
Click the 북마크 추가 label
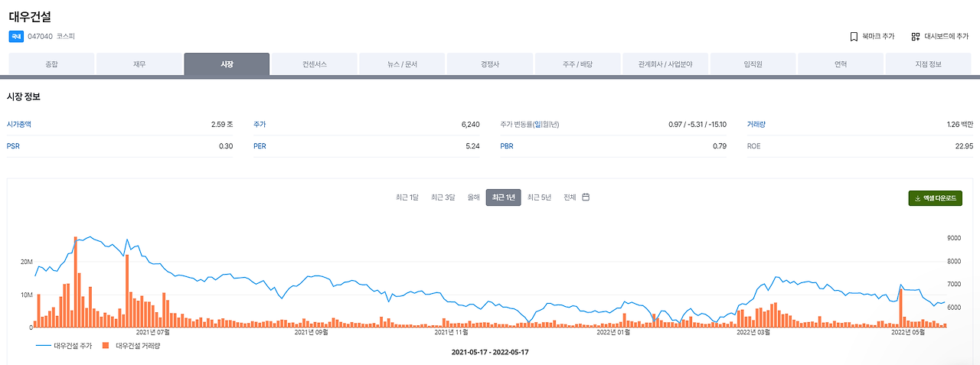coord(877,36)
